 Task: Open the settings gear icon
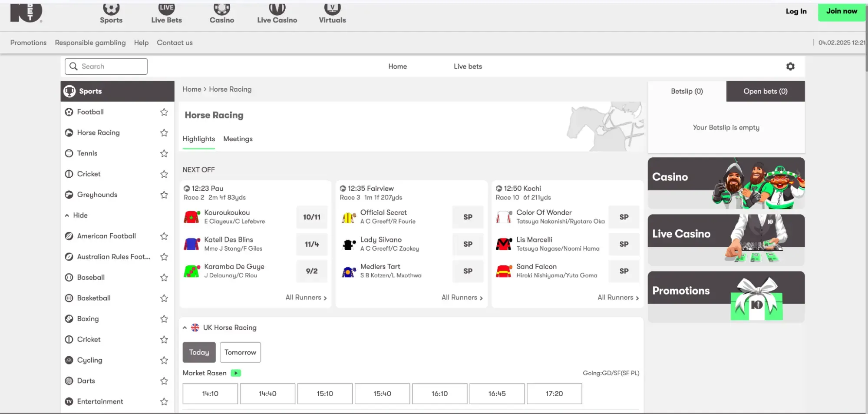pyautogui.click(x=790, y=66)
